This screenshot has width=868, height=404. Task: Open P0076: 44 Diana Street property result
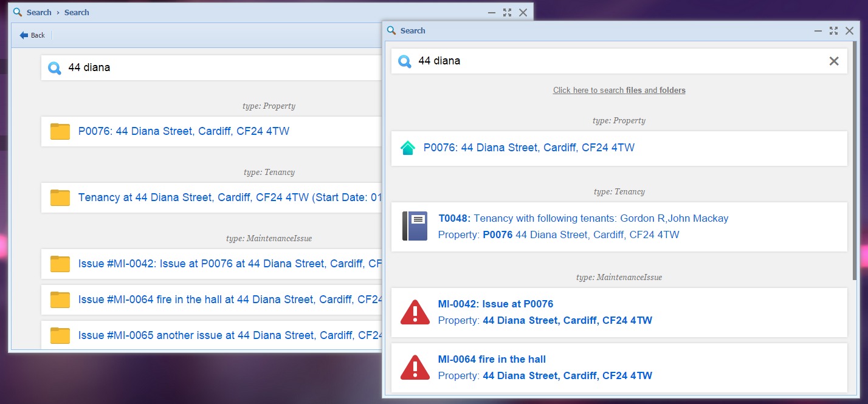pos(529,148)
